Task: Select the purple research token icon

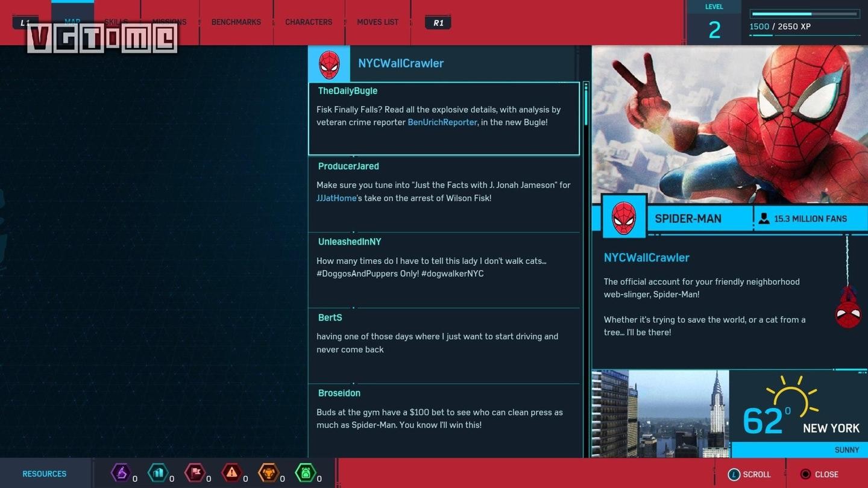Action: point(121,473)
